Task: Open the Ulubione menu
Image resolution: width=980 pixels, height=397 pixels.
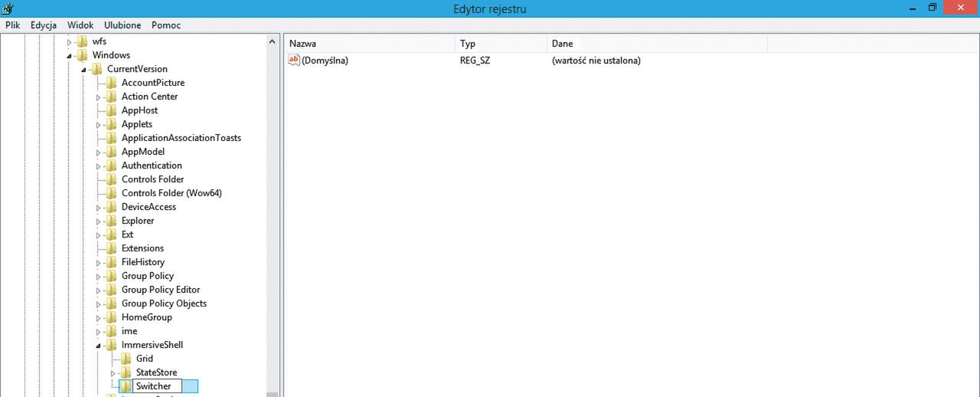Action: [x=123, y=25]
